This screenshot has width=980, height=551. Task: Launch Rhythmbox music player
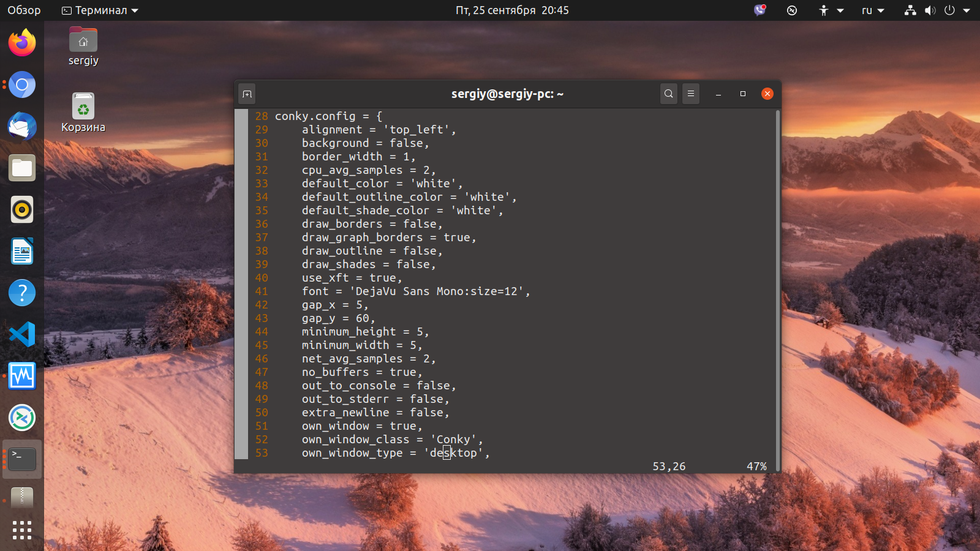22,209
